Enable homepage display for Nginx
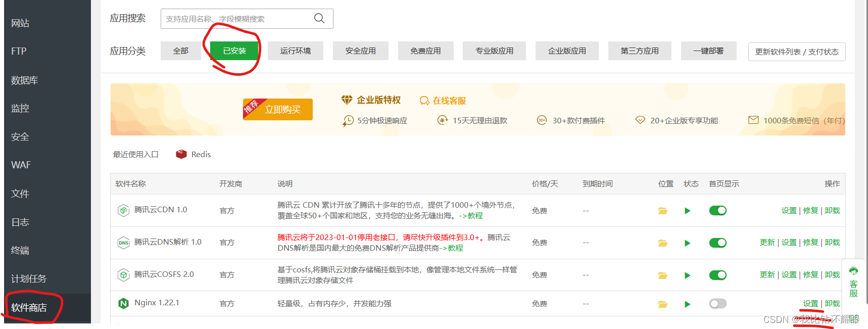This screenshot has width=868, height=329. pos(717,303)
